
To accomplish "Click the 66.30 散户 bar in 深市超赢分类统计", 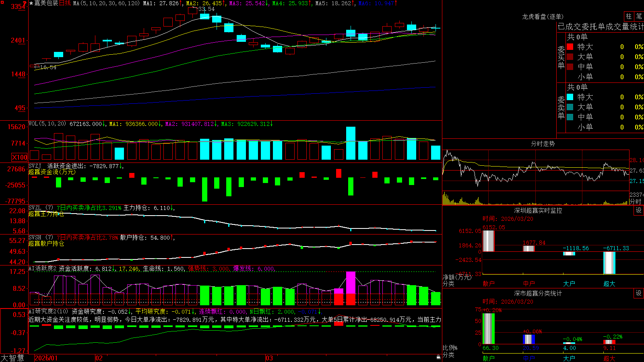I will [489, 329].
